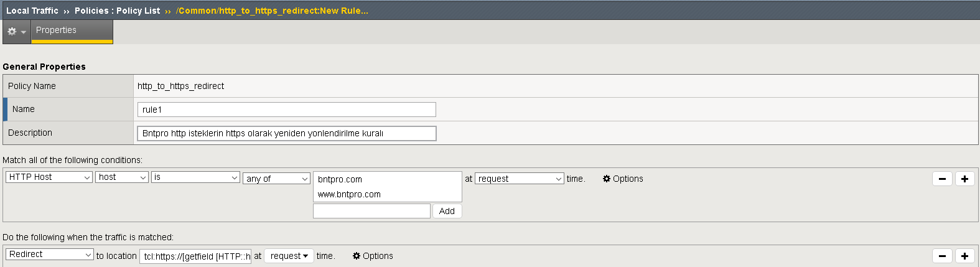This screenshot has height=267, width=980.
Task: Expand the HTTP Host condition dropdown
Action: point(49,177)
